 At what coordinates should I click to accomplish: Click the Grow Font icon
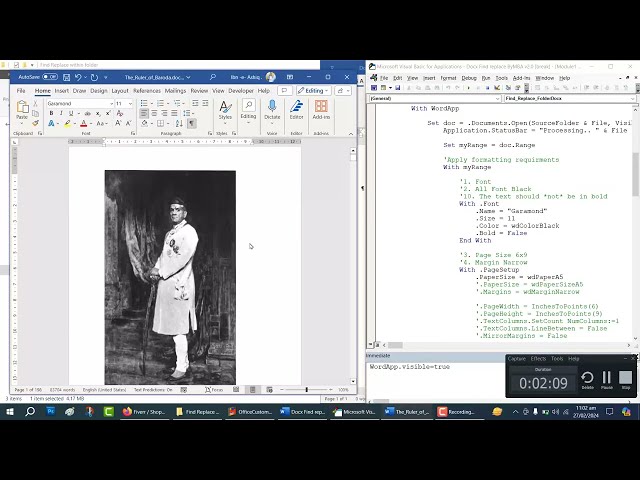point(118,123)
